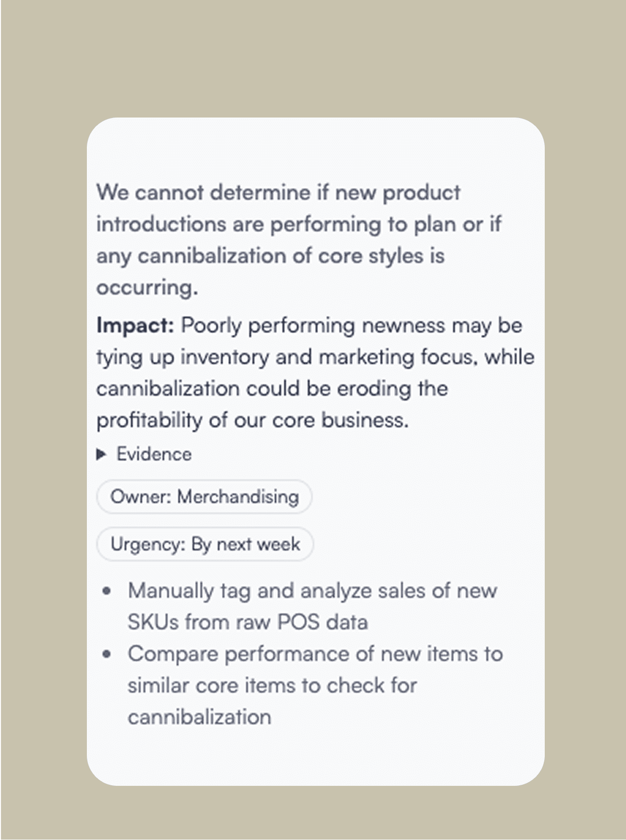Expand the Evidence disclosure triangle
Screen dimensions: 626x840
101,454
